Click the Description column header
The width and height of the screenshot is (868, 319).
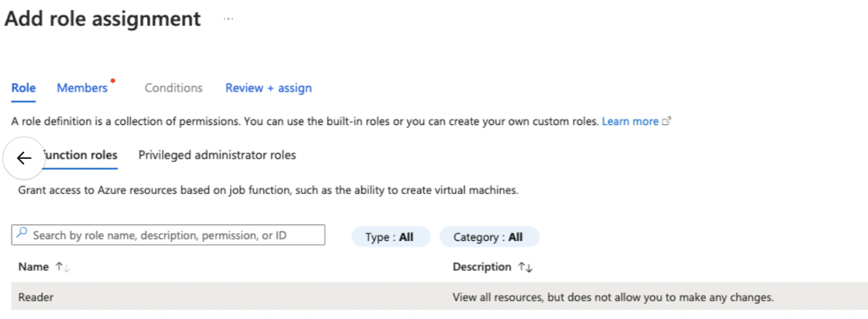point(482,267)
